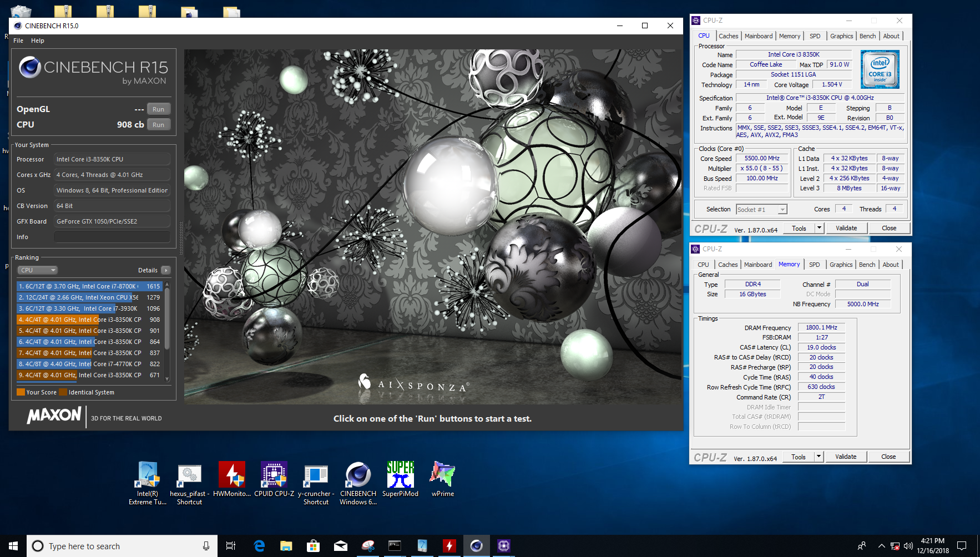Viewport: 980px width, 557px height.
Task: Launch wPrime desktop icon
Action: tap(442, 479)
